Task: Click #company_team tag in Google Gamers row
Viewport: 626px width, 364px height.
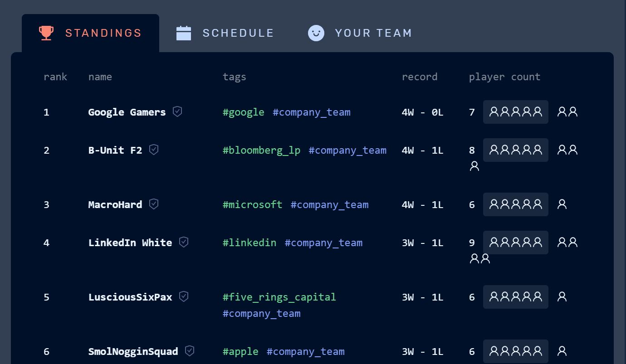Action: click(312, 112)
